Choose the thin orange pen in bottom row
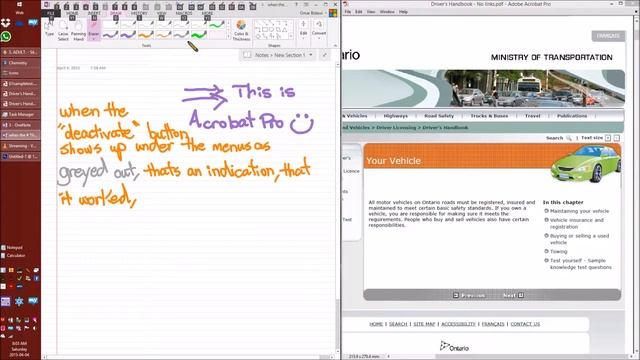Viewport: 640px width, 360px height. click(x=163, y=35)
